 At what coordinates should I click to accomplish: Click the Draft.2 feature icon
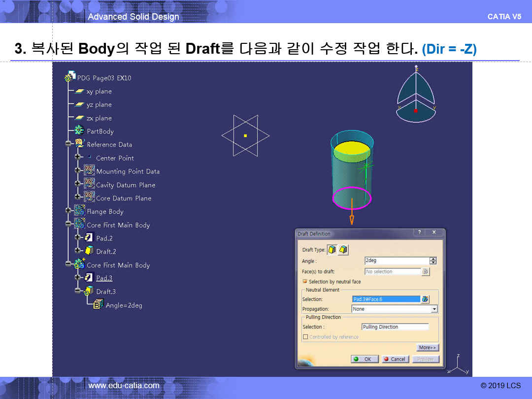coord(89,251)
